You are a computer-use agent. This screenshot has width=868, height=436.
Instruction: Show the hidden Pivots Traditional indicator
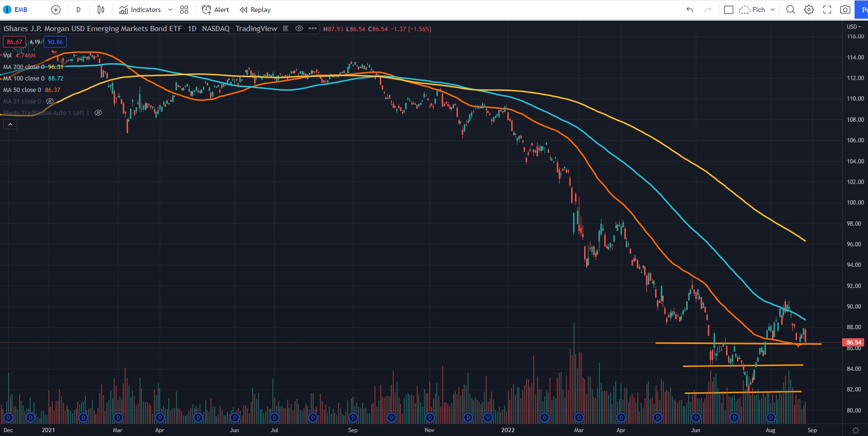tap(98, 113)
